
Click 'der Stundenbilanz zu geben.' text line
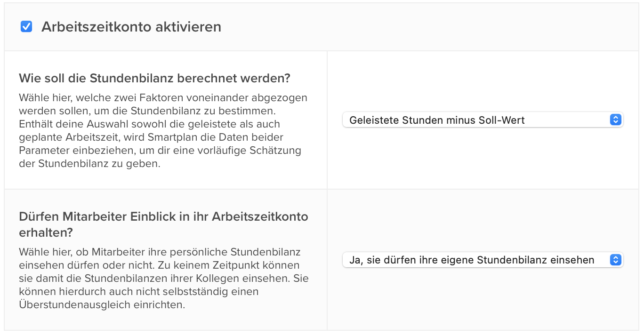point(89,164)
